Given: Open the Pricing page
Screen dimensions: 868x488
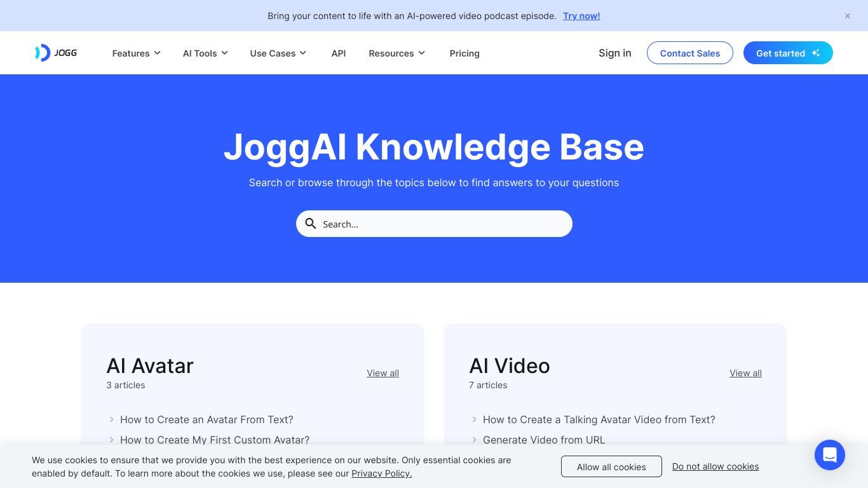Looking at the screenshot, I should point(465,53).
